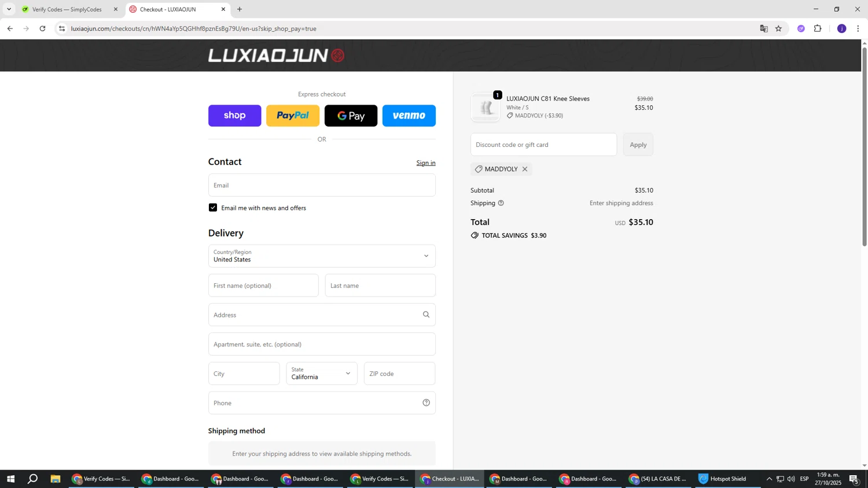Image resolution: width=868 pixels, height=488 pixels.
Task: Open Windows taskbar search
Action: coord(33,479)
